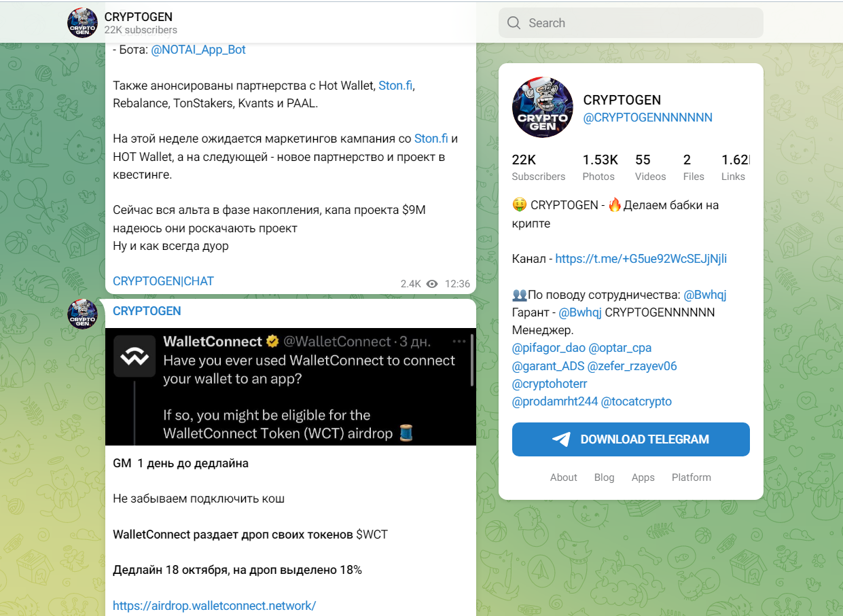Open the @Bwhqj link after 'Гарант'

[x=580, y=312]
